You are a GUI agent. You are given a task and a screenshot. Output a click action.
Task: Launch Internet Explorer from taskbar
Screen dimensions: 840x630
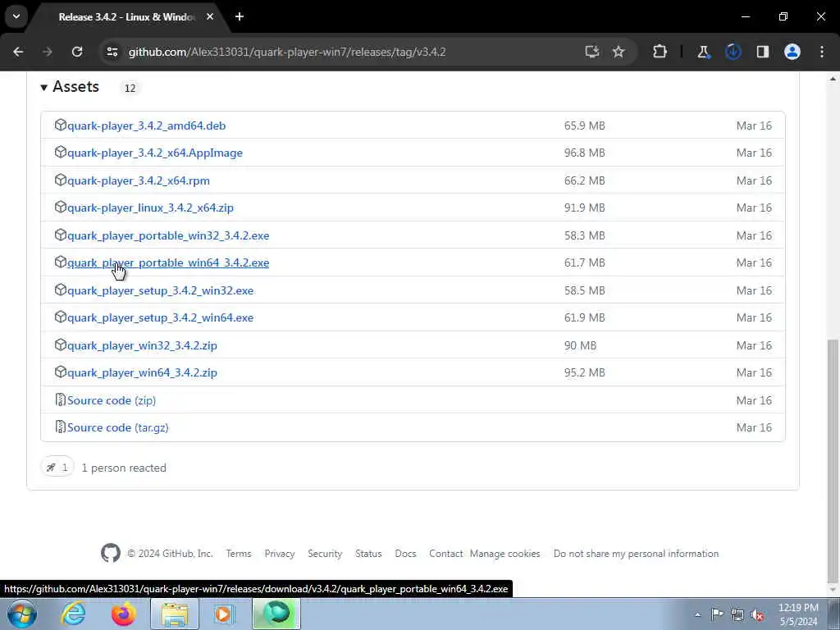pos(73,614)
